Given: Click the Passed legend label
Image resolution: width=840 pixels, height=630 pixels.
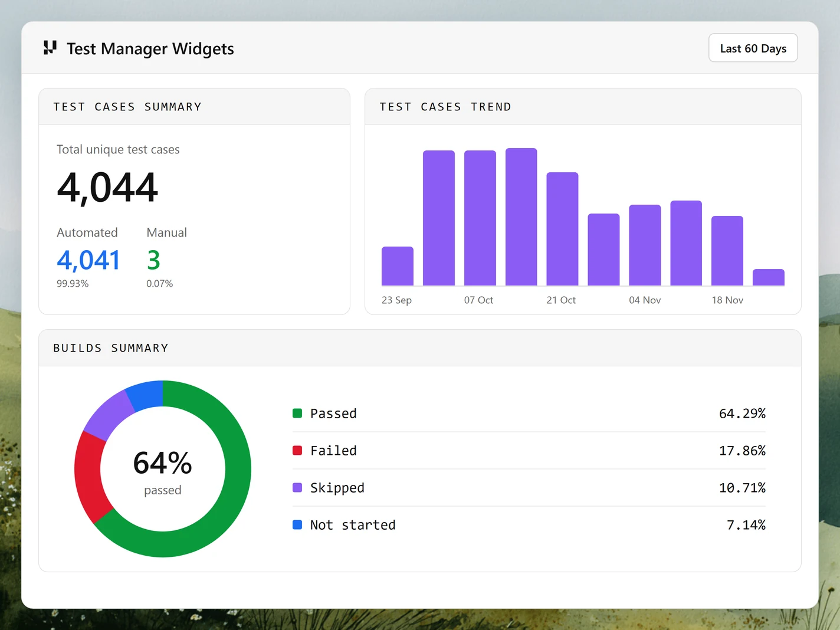Looking at the screenshot, I should 333,414.
